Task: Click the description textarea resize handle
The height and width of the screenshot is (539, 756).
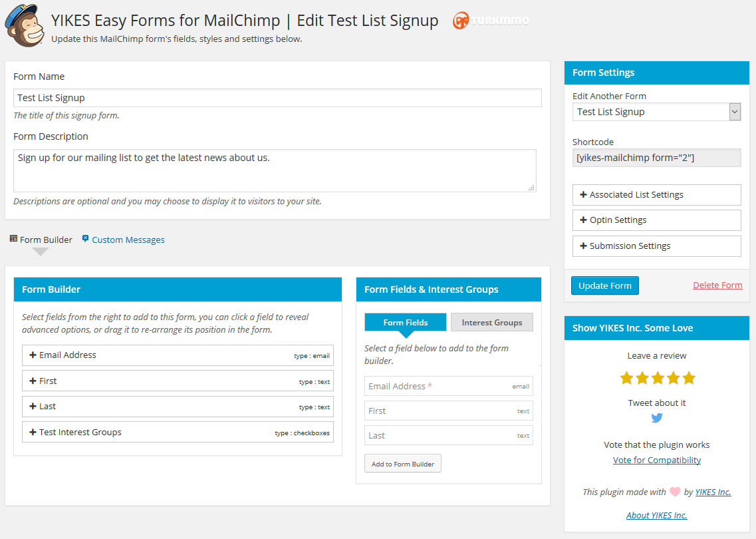Action: pos(531,188)
